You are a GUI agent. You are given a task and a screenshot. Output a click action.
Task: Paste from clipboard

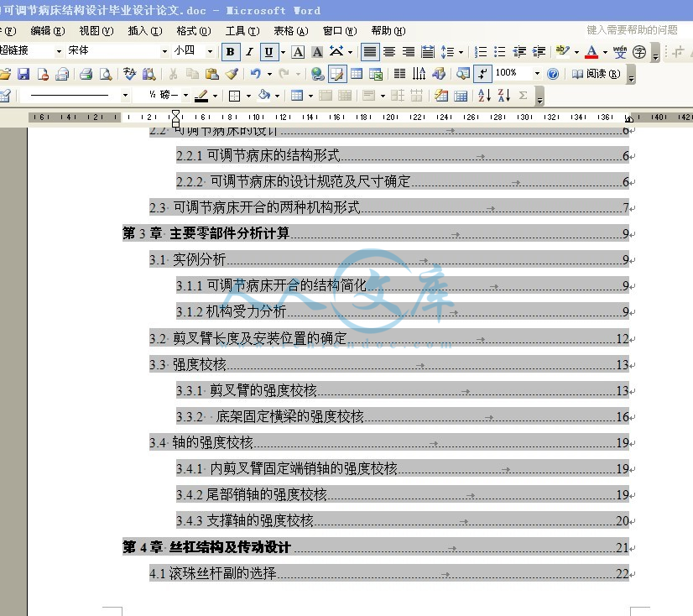[x=212, y=74]
